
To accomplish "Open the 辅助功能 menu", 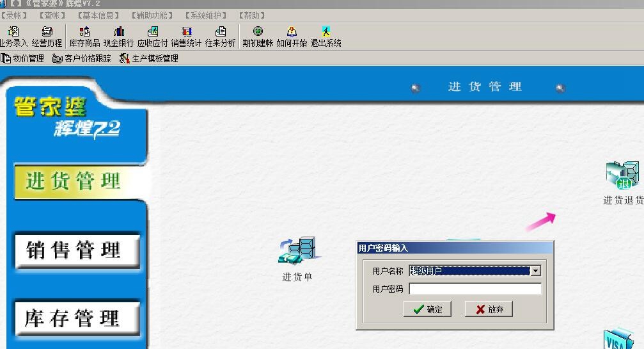I will click(152, 15).
